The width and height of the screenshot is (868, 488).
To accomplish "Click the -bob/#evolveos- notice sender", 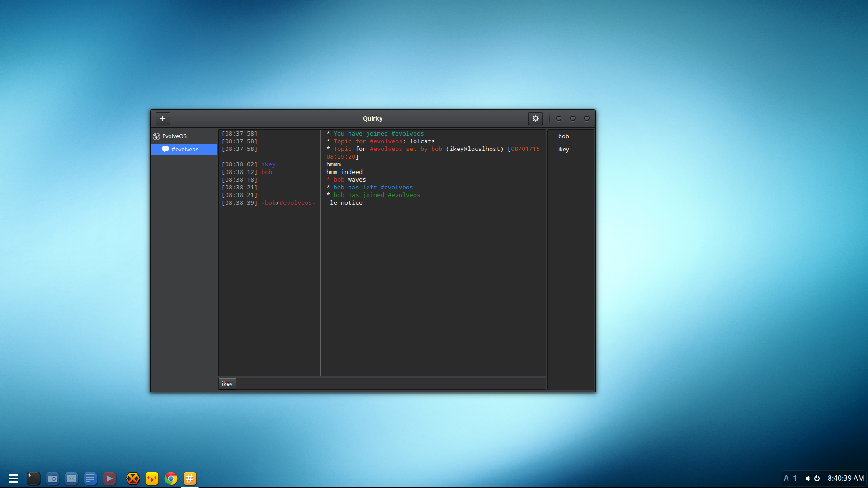I will tap(288, 203).
